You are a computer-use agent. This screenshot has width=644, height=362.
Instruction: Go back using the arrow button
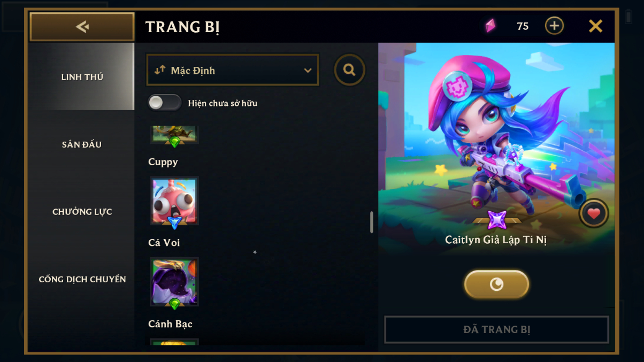click(x=82, y=27)
